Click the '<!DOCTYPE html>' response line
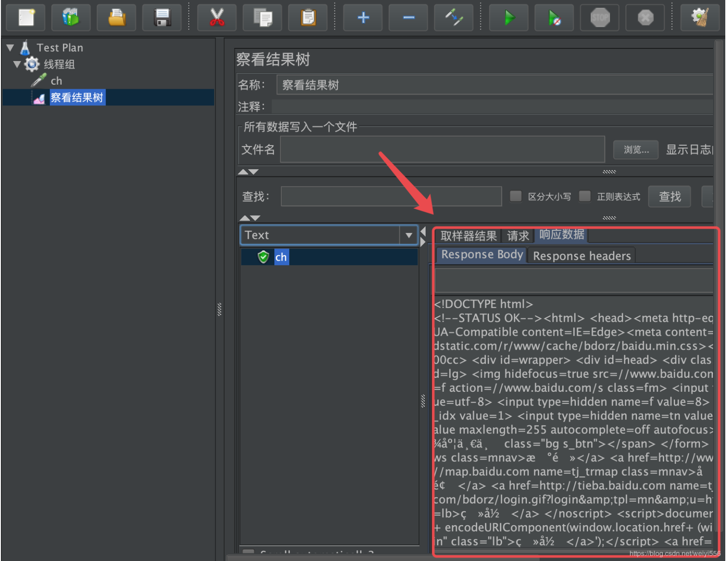 [484, 304]
